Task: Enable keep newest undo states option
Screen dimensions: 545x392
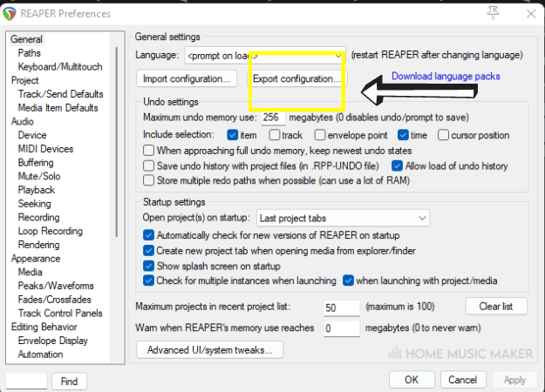Action: tap(148, 151)
